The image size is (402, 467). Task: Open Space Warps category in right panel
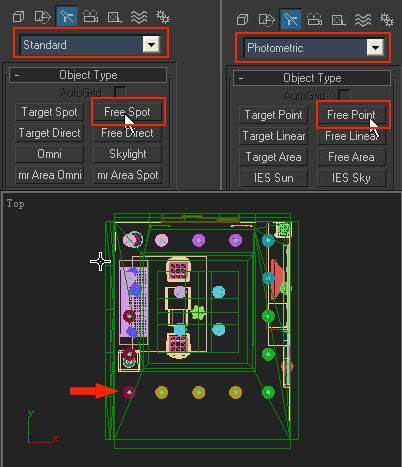363,20
